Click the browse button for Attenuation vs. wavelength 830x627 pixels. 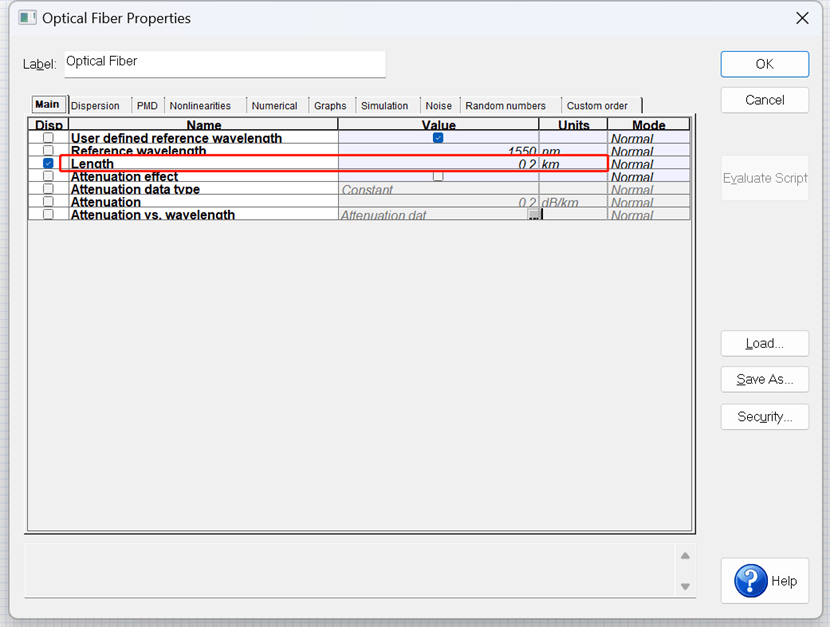pos(534,215)
